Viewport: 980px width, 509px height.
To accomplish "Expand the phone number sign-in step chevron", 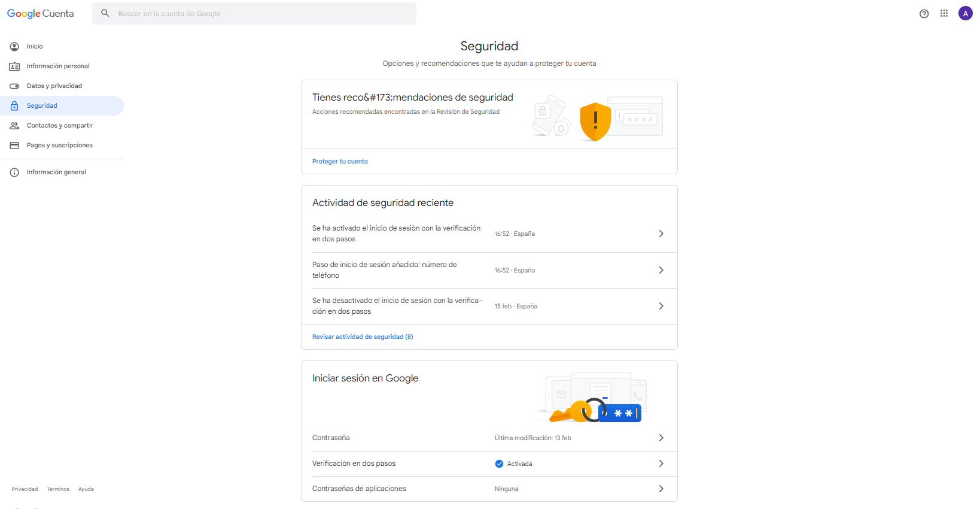I will click(x=661, y=270).
